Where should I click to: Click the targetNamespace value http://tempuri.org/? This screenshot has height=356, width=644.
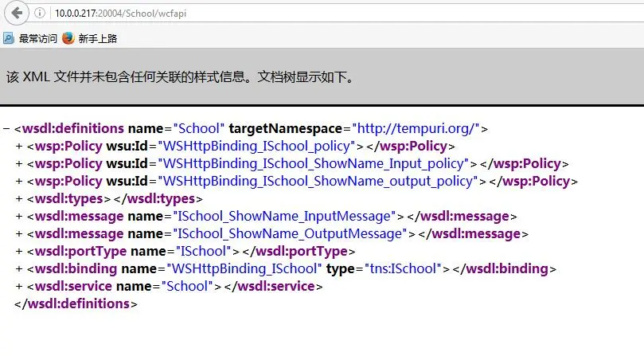tap(416, 129)
